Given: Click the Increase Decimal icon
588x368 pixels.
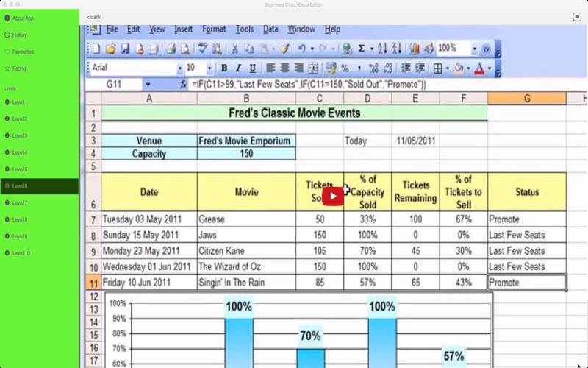Looking at the screenshot, I should pos(373,68).
